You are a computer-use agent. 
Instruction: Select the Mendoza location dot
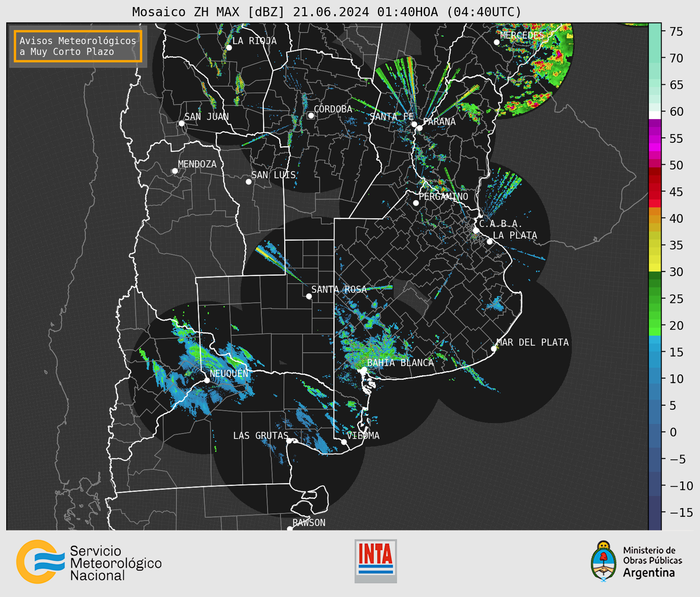(x=175, y=171)
